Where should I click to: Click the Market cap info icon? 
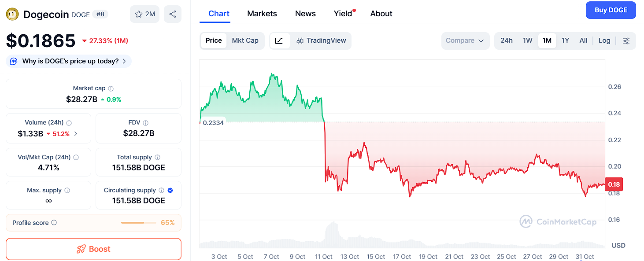[x=110, y=88]
